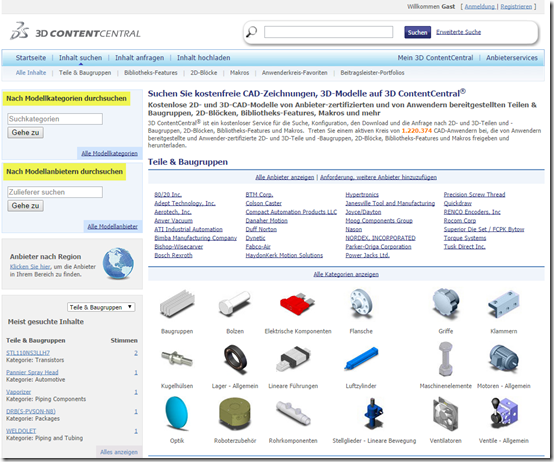Open the Ventilatoren fan icon
The width and height of the screenshot is (554, 462).
click(x=446, y=414)
